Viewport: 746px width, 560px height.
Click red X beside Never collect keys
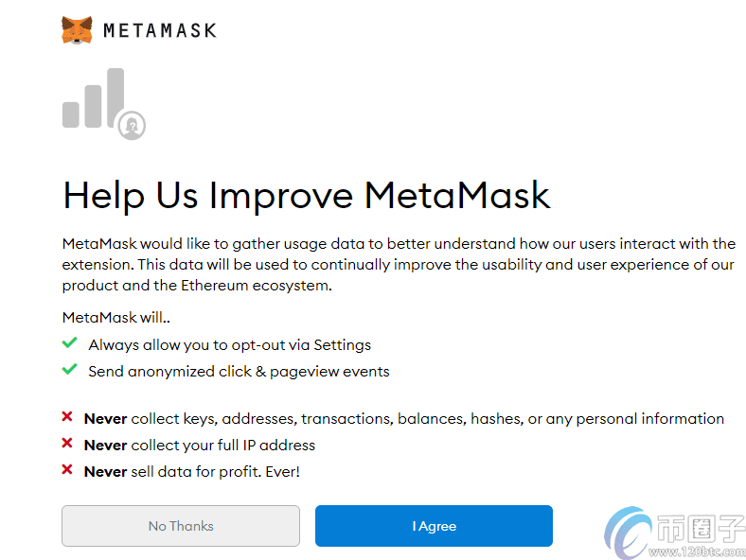(67, 417)
